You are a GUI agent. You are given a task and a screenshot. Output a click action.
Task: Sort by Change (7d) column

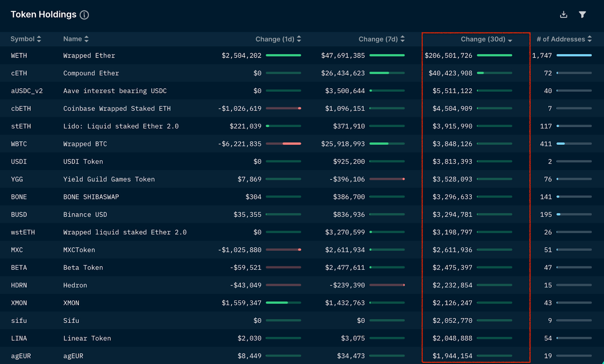[382, 39]
